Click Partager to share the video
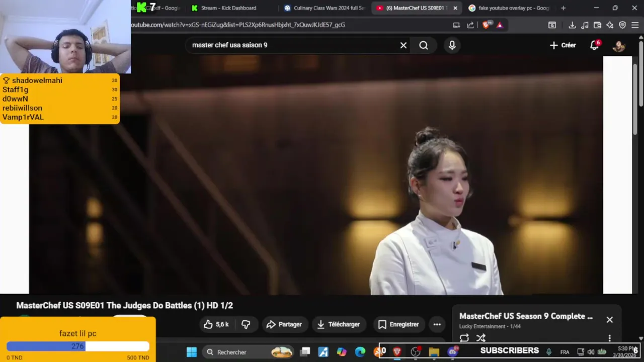Viewport: 644px width, 362px height. 284,324
